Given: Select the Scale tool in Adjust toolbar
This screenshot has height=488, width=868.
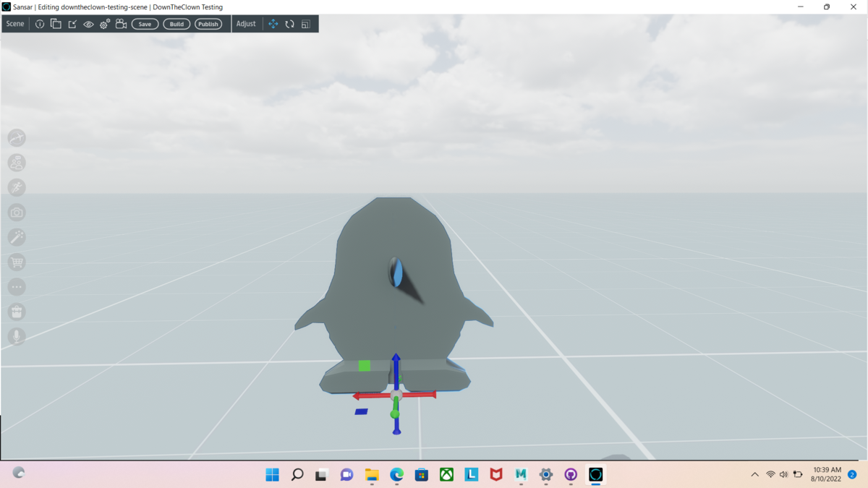Looking at the screenshot, I should click(306, 24).
